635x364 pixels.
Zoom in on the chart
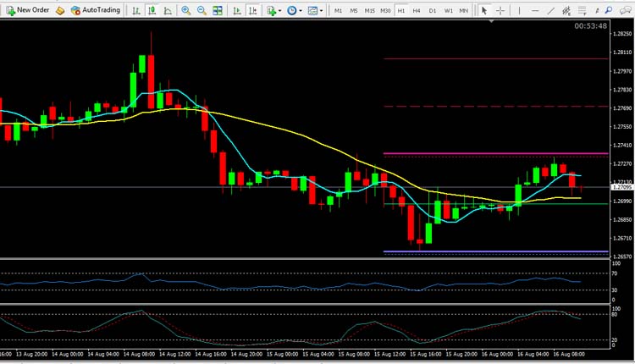pyautogui.click(x=186, y=10)
